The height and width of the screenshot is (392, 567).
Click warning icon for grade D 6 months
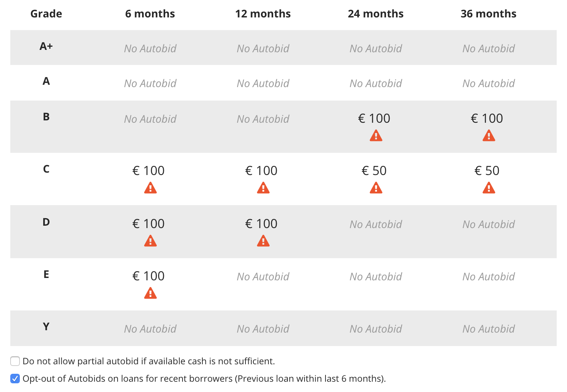[150, 241]
